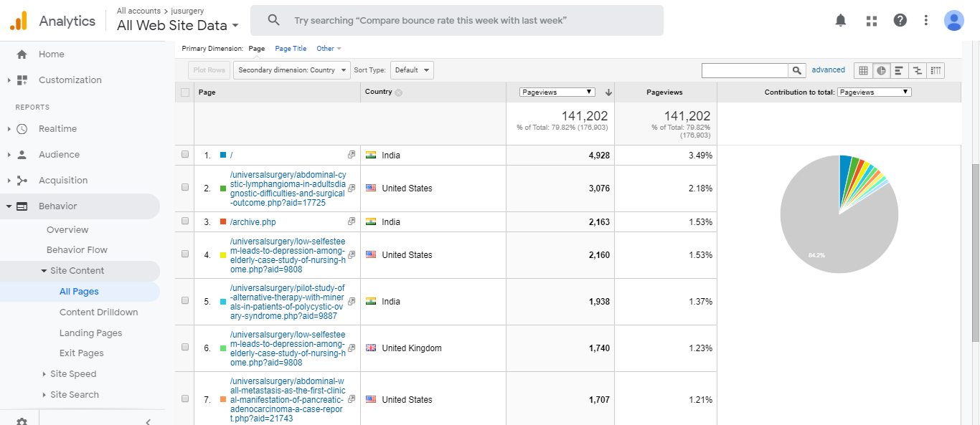Switch to Data table view icon
This screenshot has width=980, height=425.
coord(863,70)
